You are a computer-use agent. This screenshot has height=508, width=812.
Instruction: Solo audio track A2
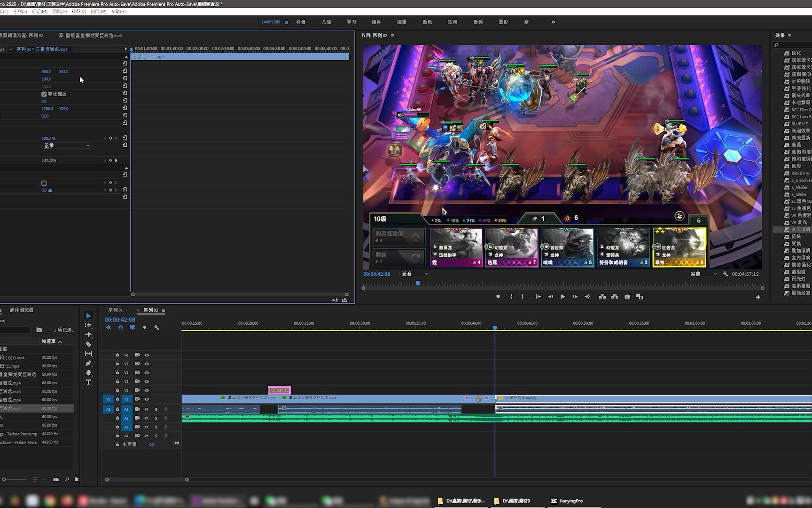pyautogui.click(x=156, y=418)
